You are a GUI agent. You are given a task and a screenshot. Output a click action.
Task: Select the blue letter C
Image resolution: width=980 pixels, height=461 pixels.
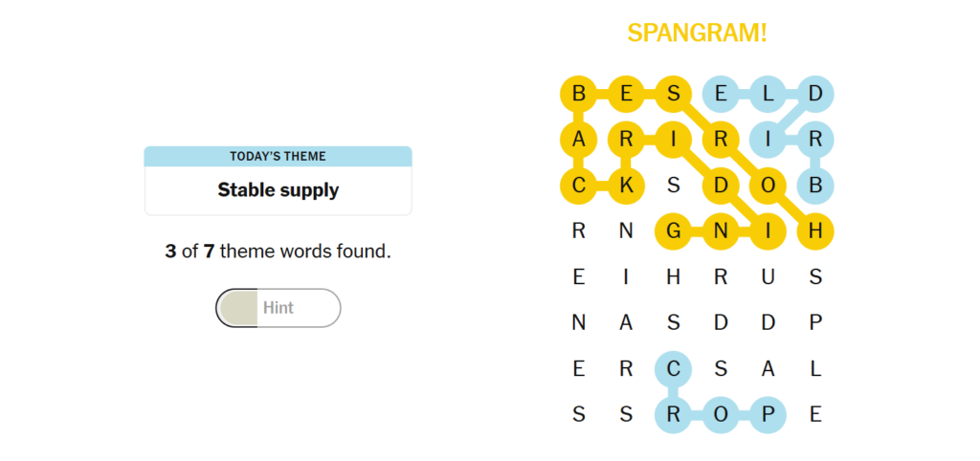point(673,369)
